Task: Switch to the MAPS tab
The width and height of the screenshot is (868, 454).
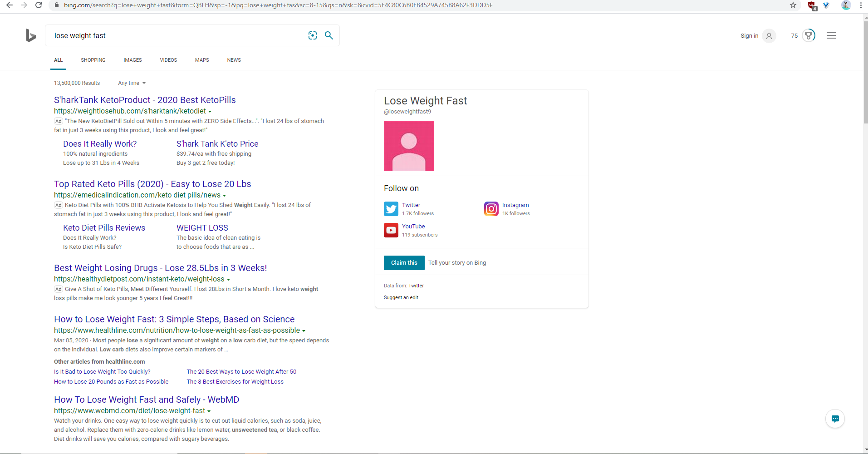Action: (202, 60)
